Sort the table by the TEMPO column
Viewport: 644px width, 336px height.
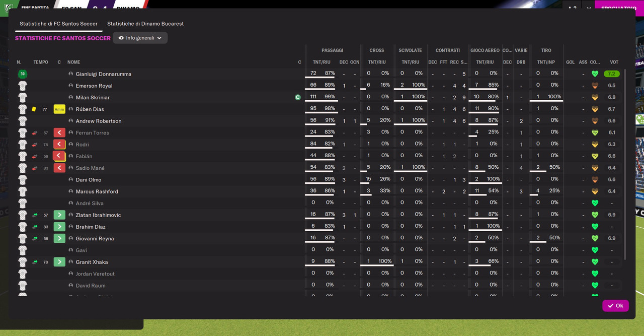[x=41, y=62]
